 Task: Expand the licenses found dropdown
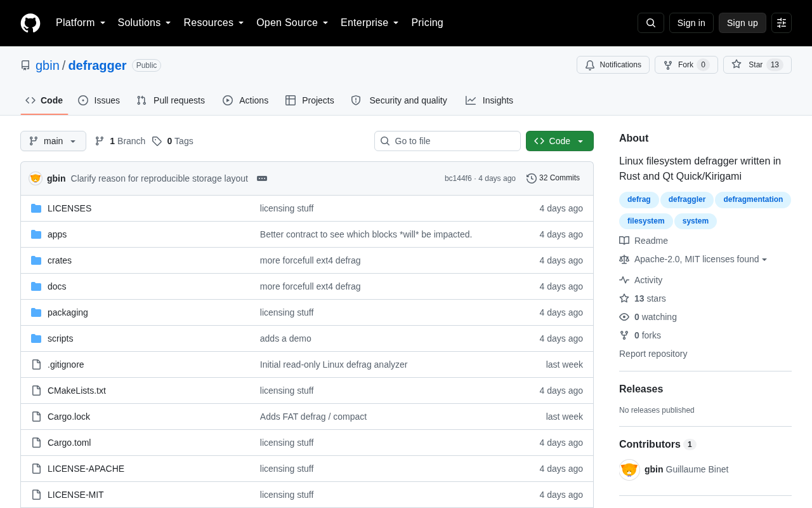701,259
